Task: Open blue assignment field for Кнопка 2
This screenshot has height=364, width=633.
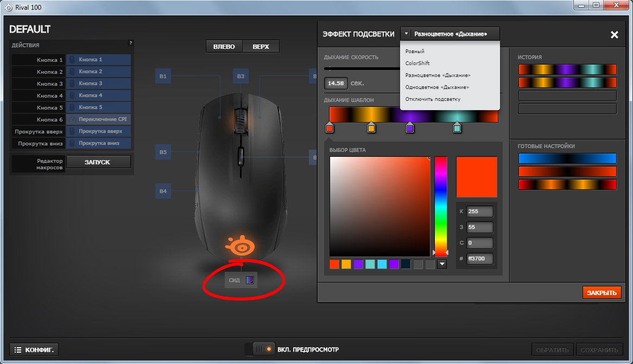Action: [98, 72]
